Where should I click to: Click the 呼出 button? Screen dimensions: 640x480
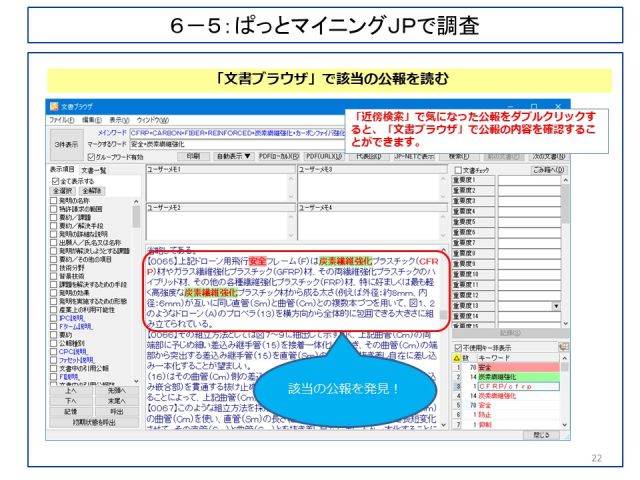click(116, 412)
